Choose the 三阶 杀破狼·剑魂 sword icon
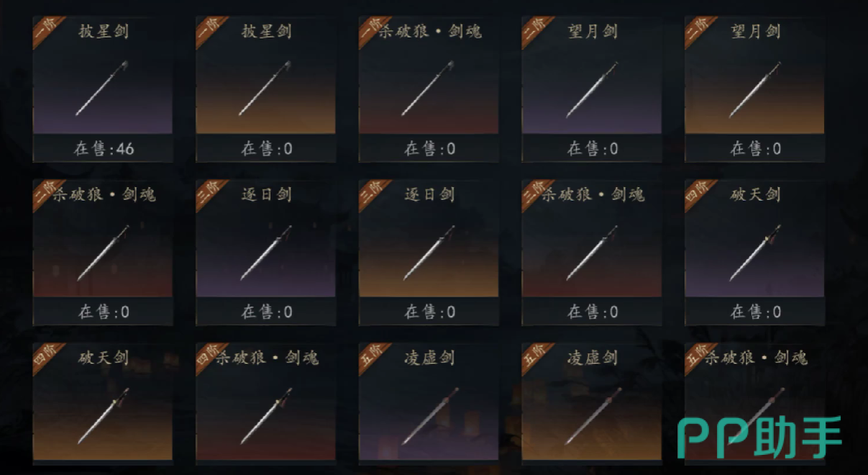The image size is (868, 475). [592, 253]
